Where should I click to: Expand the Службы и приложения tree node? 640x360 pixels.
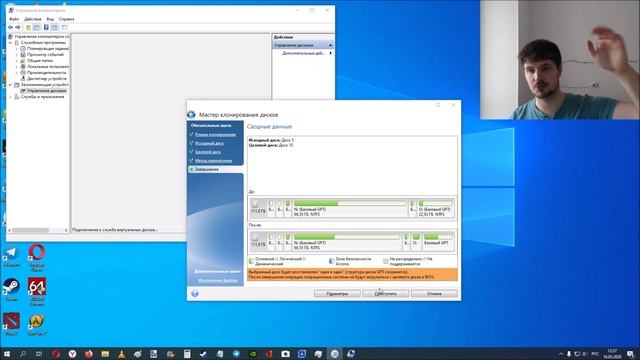click(11, 97)
